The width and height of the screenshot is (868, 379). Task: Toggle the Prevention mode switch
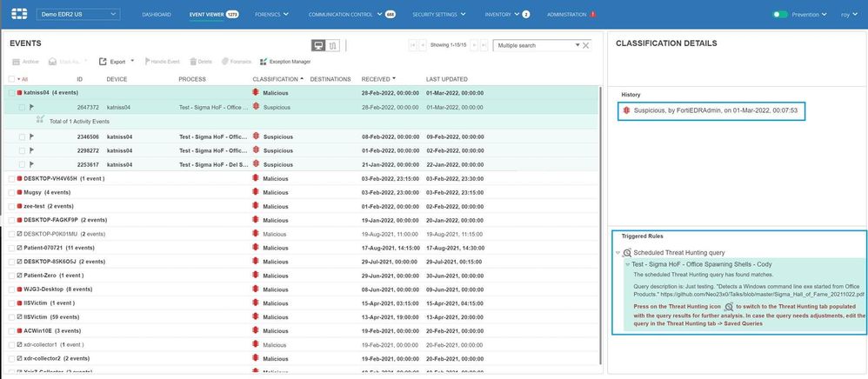coord(780,15)
